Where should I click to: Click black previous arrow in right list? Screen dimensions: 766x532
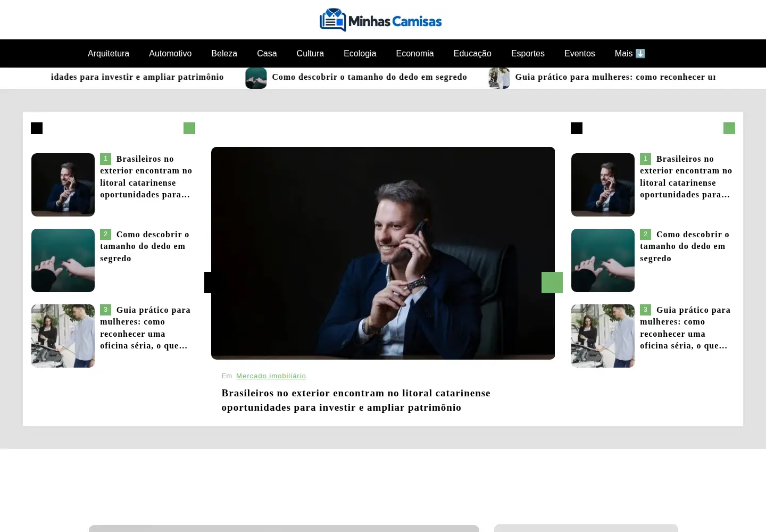[x=577, y=128]
